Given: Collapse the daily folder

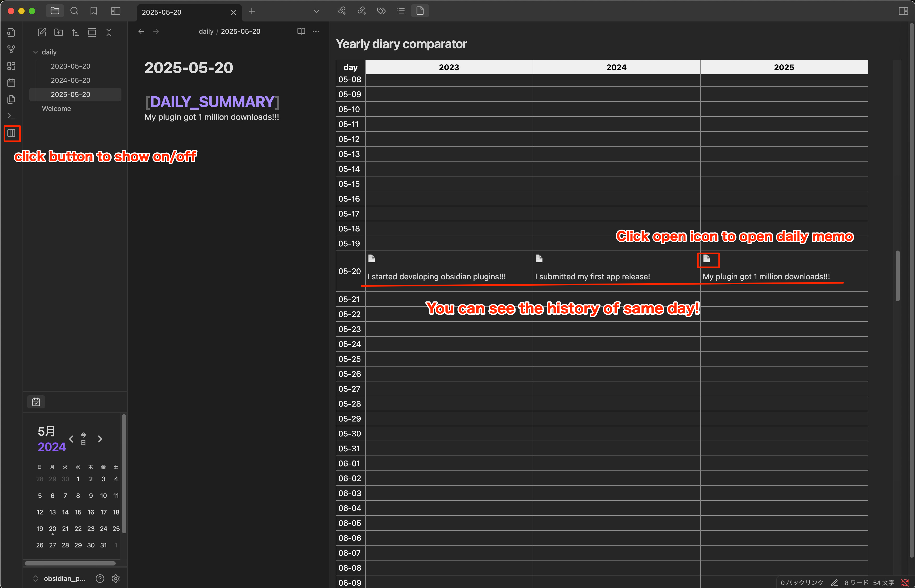Looking at the screenshot, I should pyautogui.click(x=36, y=52).
